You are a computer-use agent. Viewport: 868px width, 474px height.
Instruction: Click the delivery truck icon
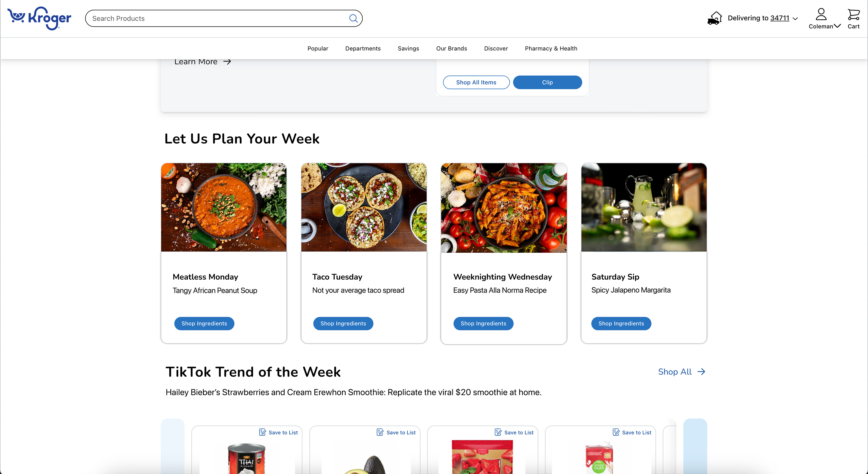[x=715, y=18]
